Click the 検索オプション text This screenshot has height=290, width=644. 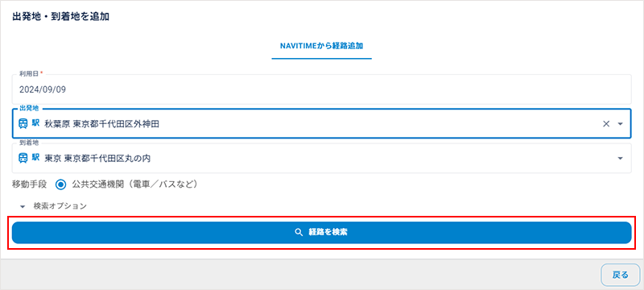(x=60, y=206)
